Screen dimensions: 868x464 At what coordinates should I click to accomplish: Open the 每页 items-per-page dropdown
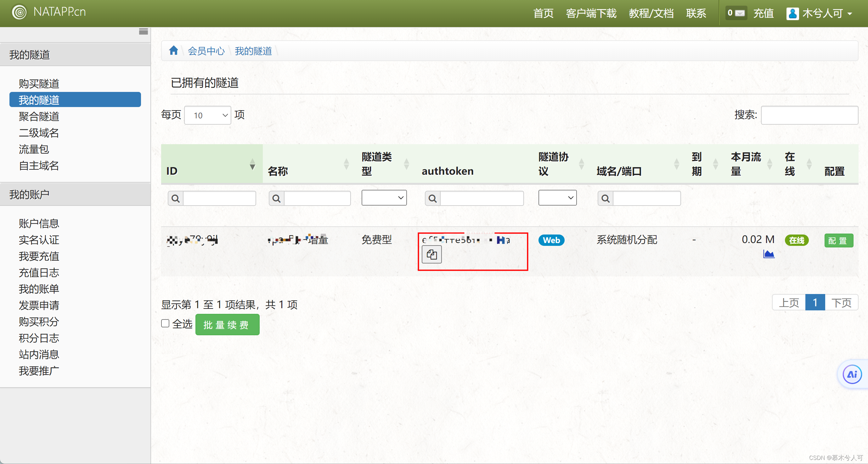pyautogui.click(x=208, y=115)
